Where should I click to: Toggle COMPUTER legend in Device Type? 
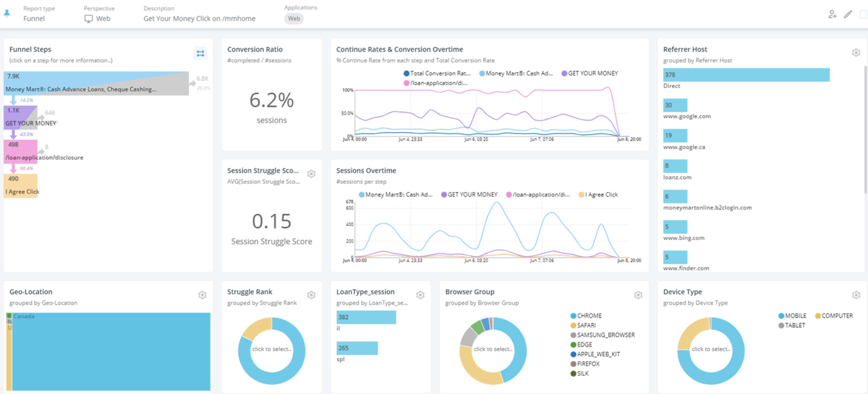point(834,316)
